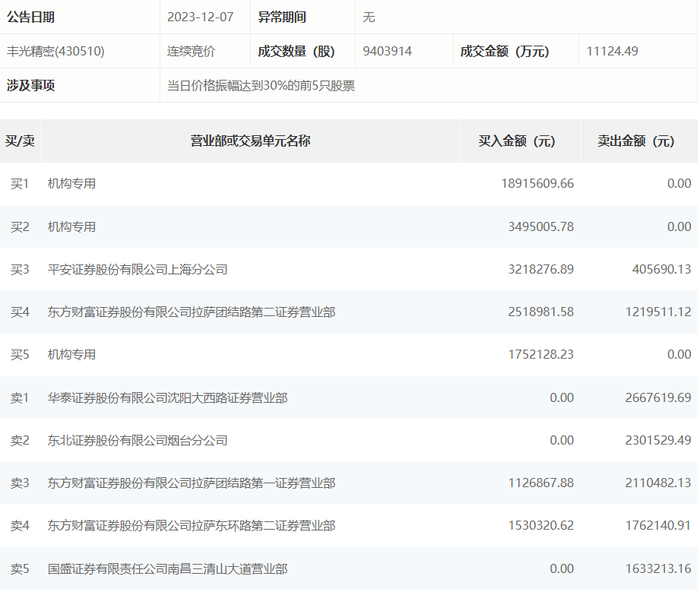Click the 成交数量（股）label
This screenshot has height=592, width=700.
tap(296, 51)
